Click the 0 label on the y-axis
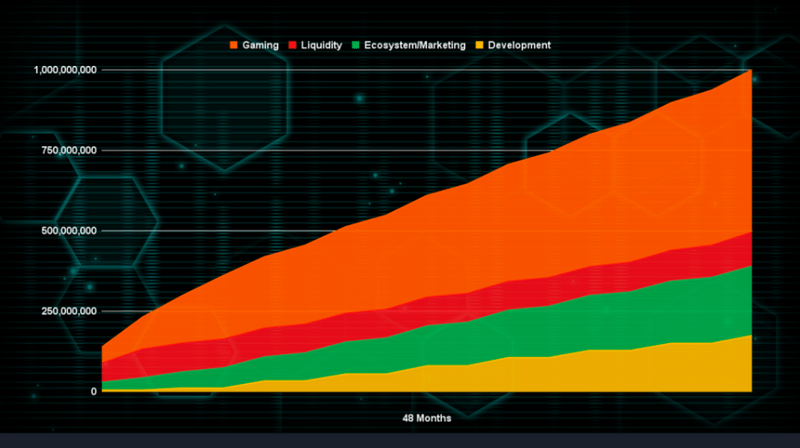The image size is (800, 448). click(93, 391)
